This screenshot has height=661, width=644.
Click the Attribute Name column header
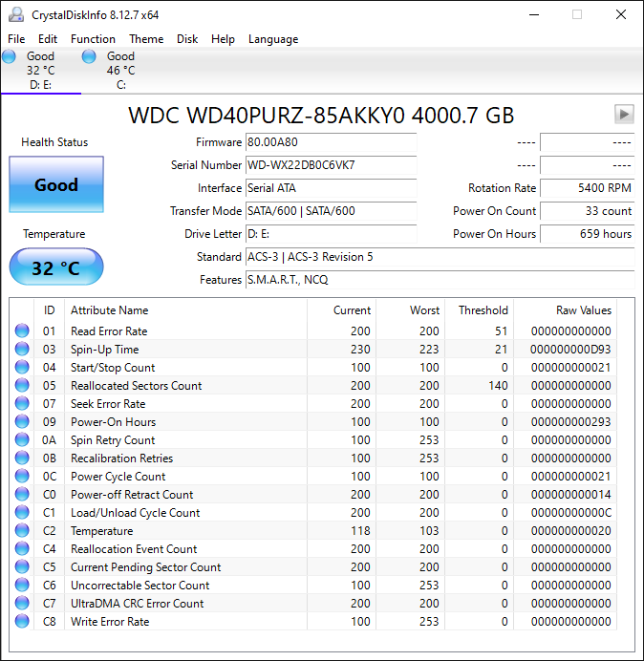pyautogui.click(x=186, y=310)
